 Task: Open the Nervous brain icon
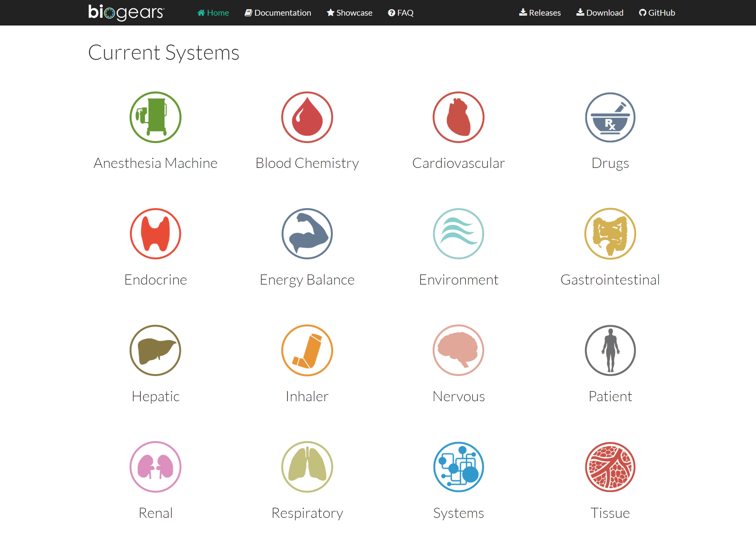tap(458, 350)
